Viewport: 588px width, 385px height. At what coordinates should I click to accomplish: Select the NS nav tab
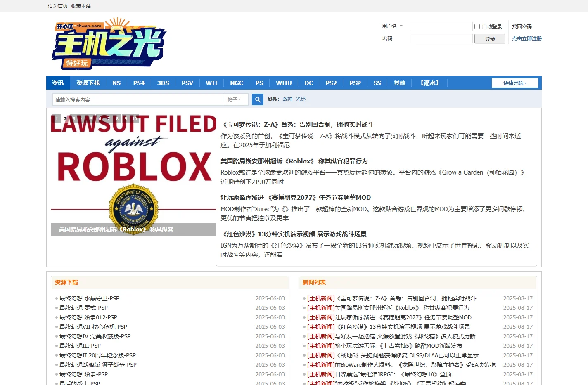(116, 83)
